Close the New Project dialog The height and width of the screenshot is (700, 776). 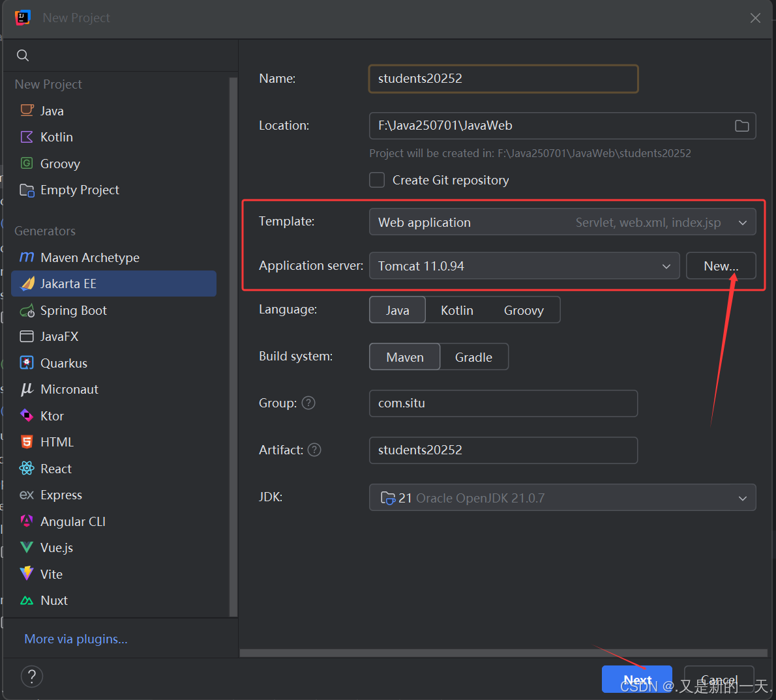click(x=755, y=18)
